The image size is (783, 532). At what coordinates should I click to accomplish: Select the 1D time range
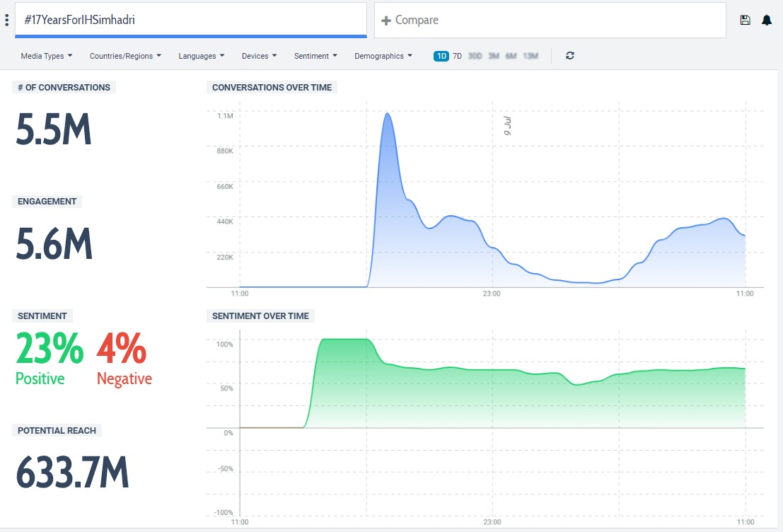pyautogui.click(x=441, y=56)
